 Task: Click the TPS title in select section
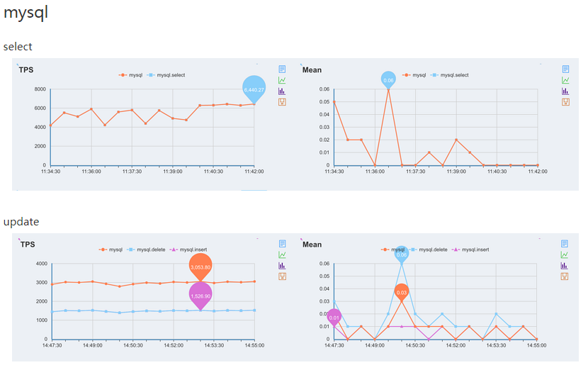pyautogui.click(x=26, y=69)
